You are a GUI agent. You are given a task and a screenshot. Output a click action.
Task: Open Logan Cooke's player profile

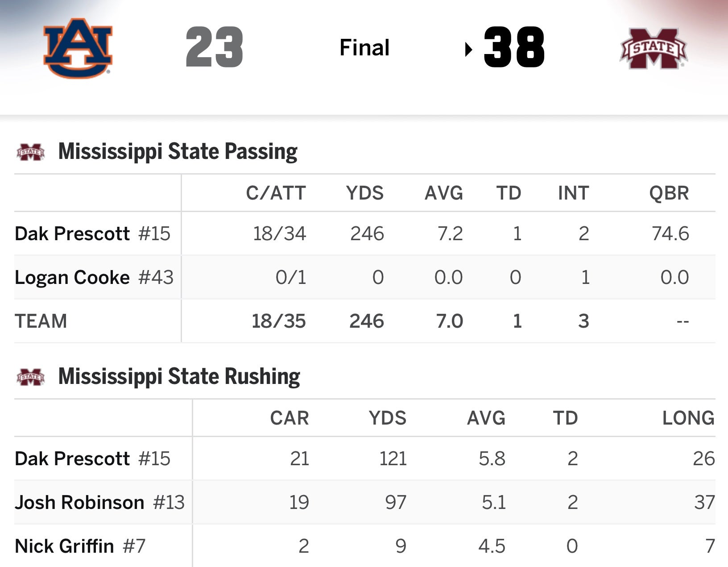[x=72, y=277]
